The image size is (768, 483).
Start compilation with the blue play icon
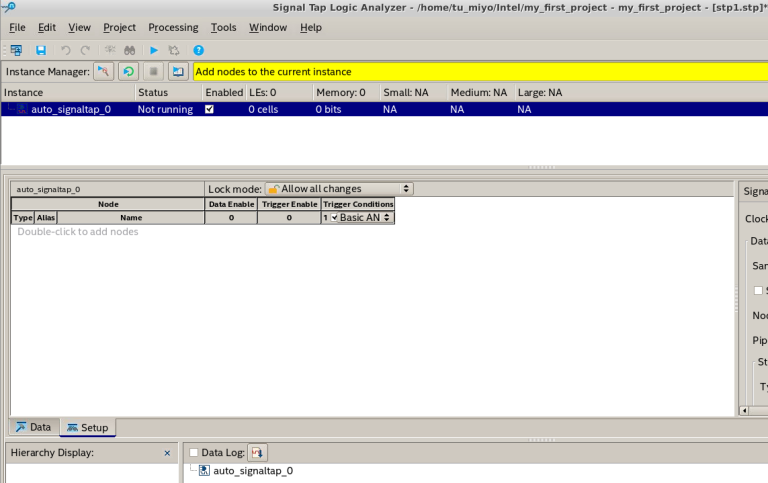point(154,50)
